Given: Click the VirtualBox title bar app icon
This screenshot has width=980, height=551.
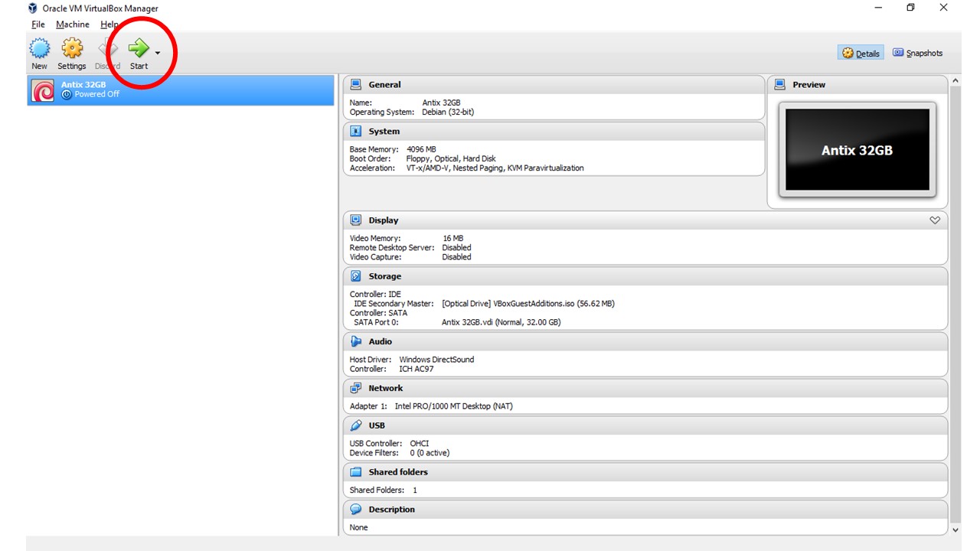Looking at the screenshot, I should 32,8.
